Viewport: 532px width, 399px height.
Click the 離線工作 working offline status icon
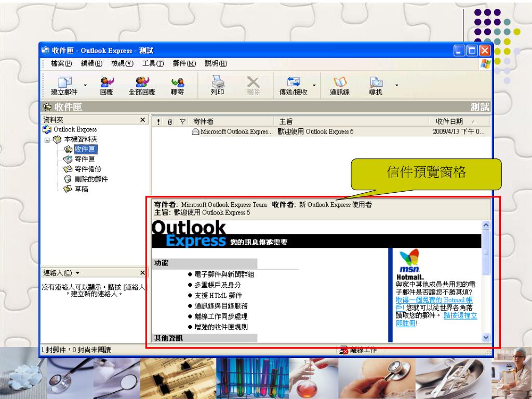[344, 350]
